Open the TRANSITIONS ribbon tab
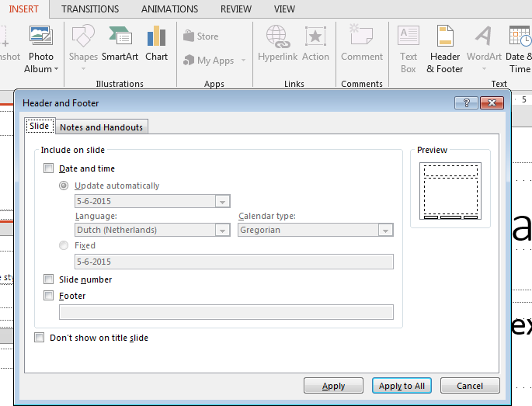 [x=90, y=9]
